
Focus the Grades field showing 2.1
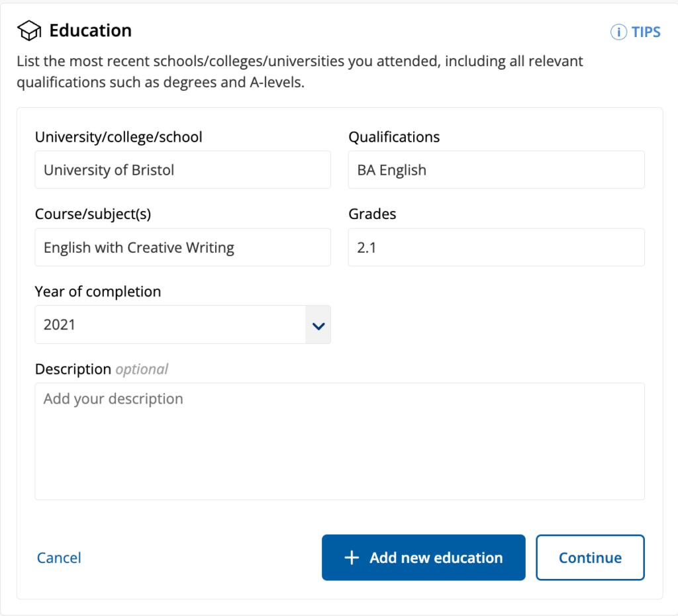click(496, 247)
